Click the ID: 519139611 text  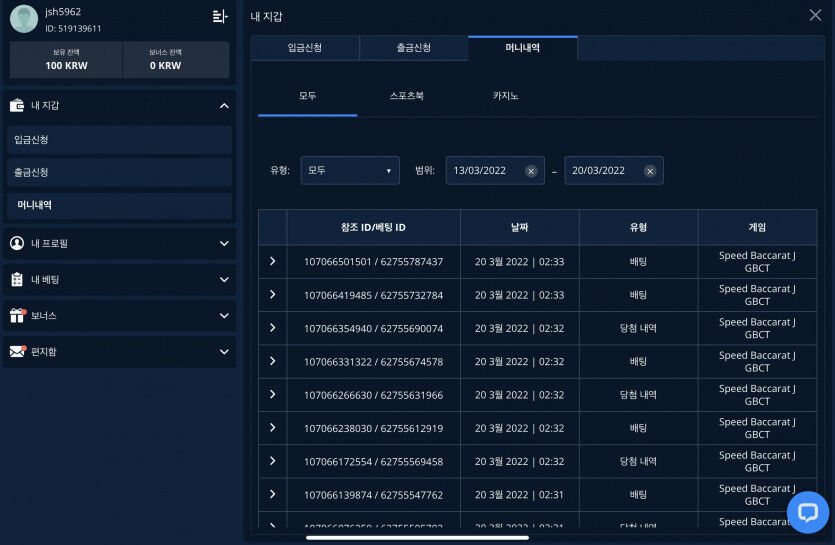click(x=73, y=29)
